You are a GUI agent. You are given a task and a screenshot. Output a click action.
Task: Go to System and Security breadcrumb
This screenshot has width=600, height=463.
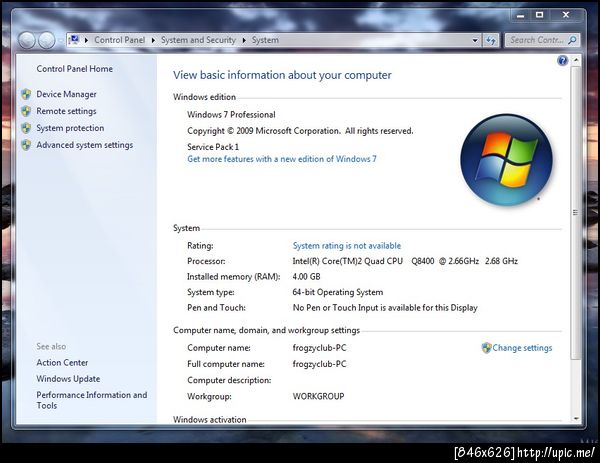click(x=198, y=40)
